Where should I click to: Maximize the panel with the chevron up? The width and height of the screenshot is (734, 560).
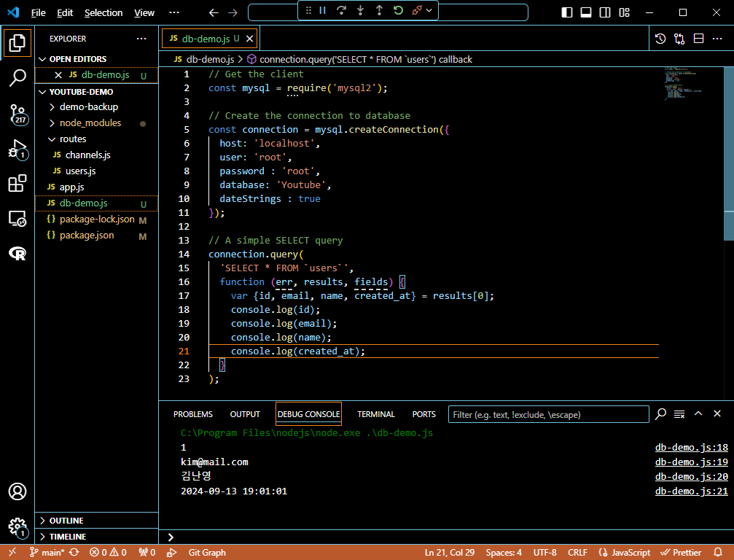tap(698, 413)
